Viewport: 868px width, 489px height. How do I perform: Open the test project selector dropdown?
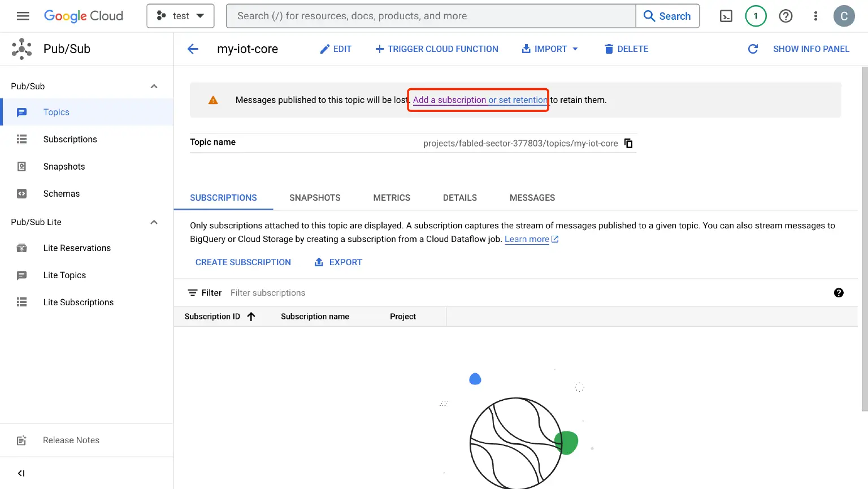180,16
